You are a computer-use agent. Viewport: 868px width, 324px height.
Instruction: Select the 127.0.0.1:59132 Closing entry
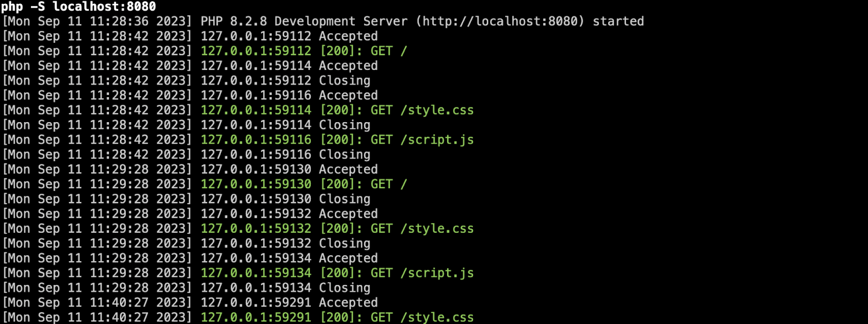click(285, 244)
